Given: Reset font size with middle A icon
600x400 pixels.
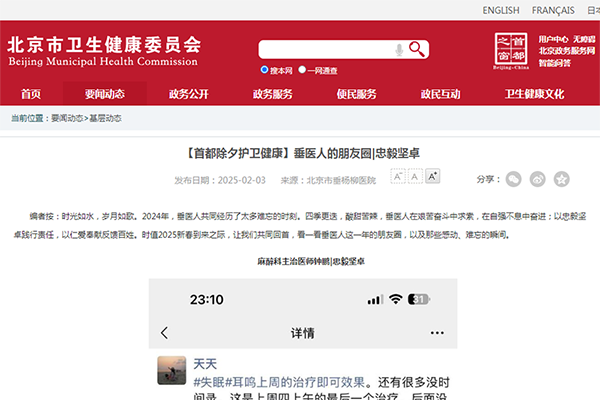Looking at the screenshot, I should 415,177.
